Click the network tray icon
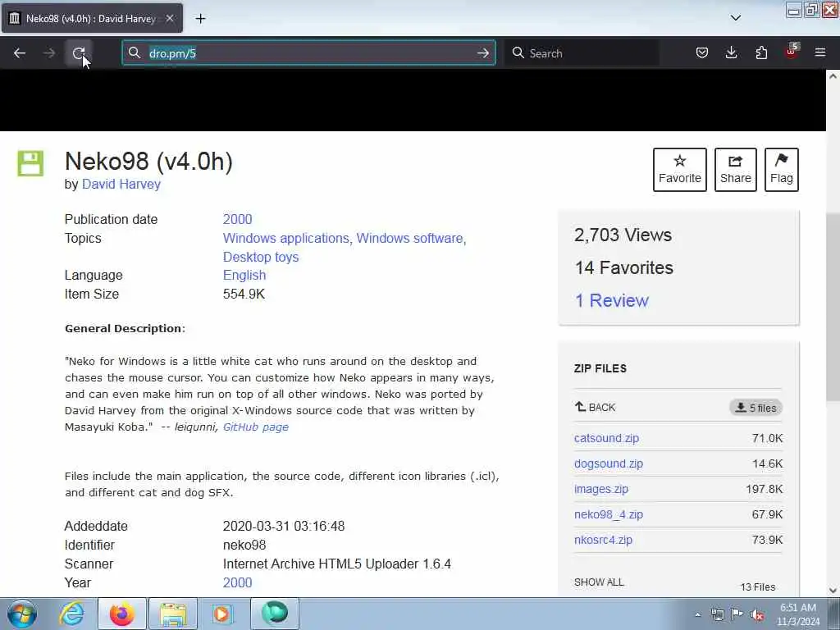The image size is (840, 630). [x=718, y=614]
